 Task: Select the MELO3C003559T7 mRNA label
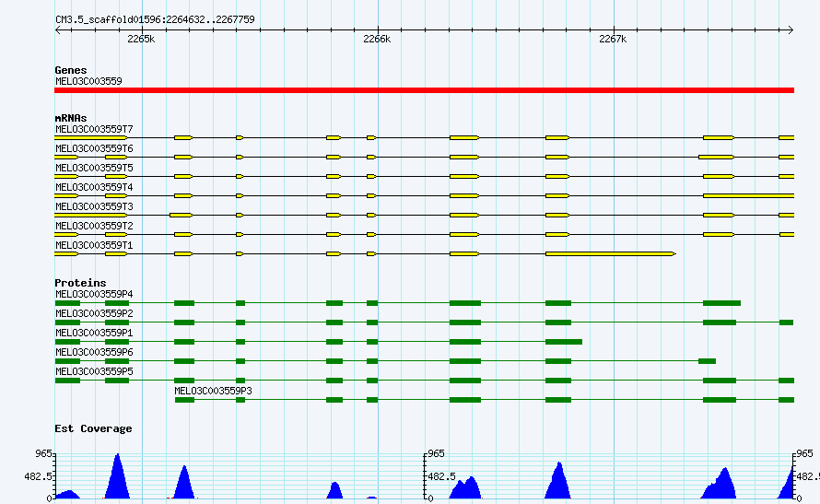[94, 129]
